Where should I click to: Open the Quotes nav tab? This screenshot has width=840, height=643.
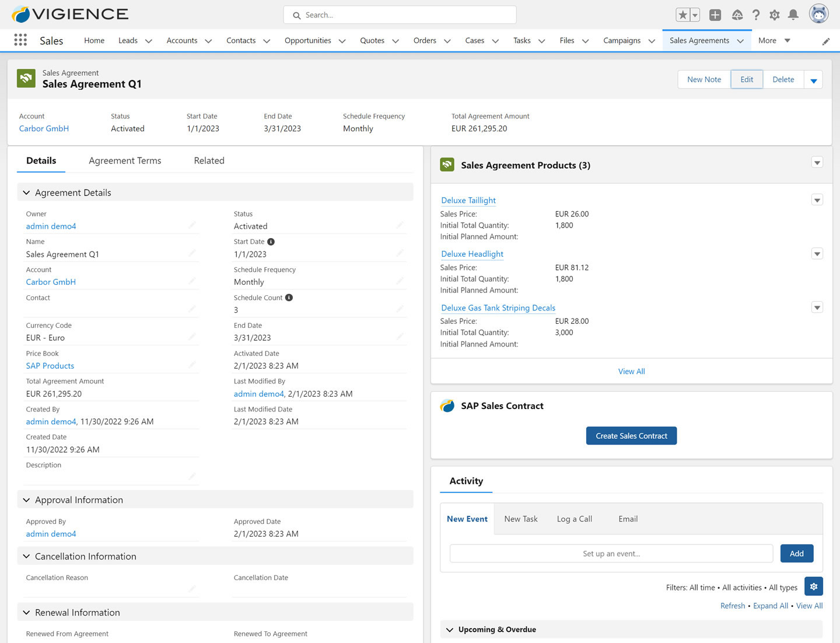(x=372, y=40)
